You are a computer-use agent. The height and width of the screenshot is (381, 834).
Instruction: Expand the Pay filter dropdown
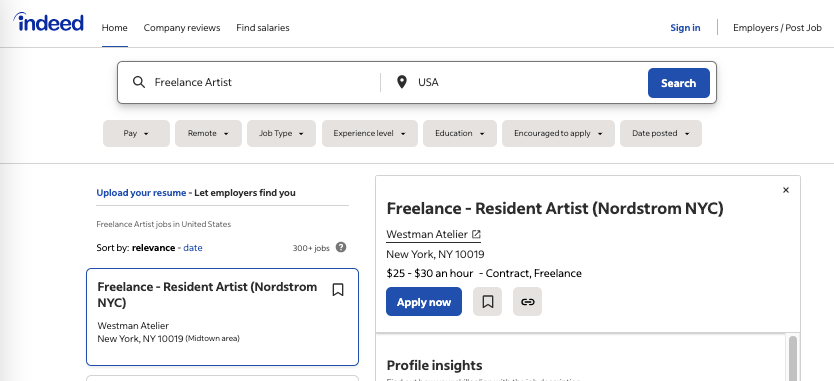pyautogui.click(x=136, y=134)
